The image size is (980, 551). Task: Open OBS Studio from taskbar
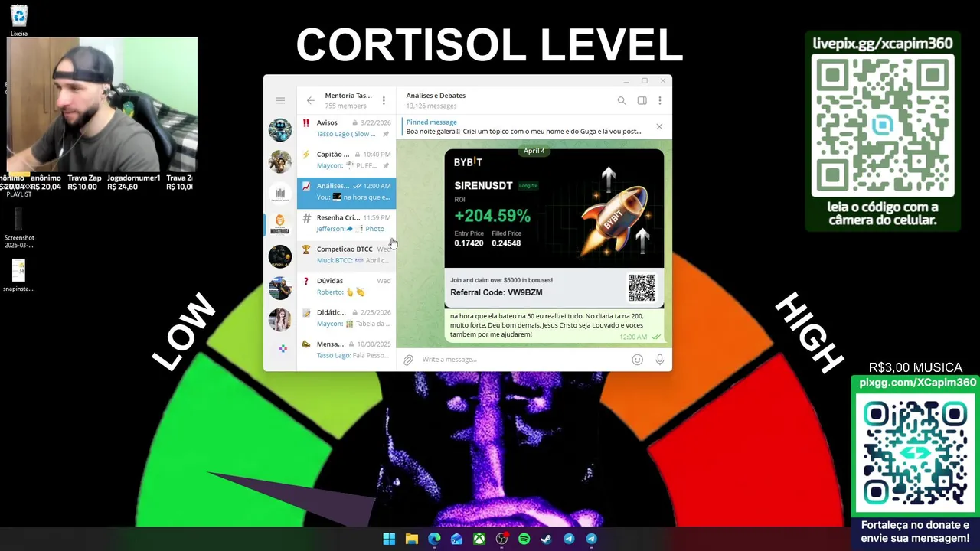click(501, 539)
